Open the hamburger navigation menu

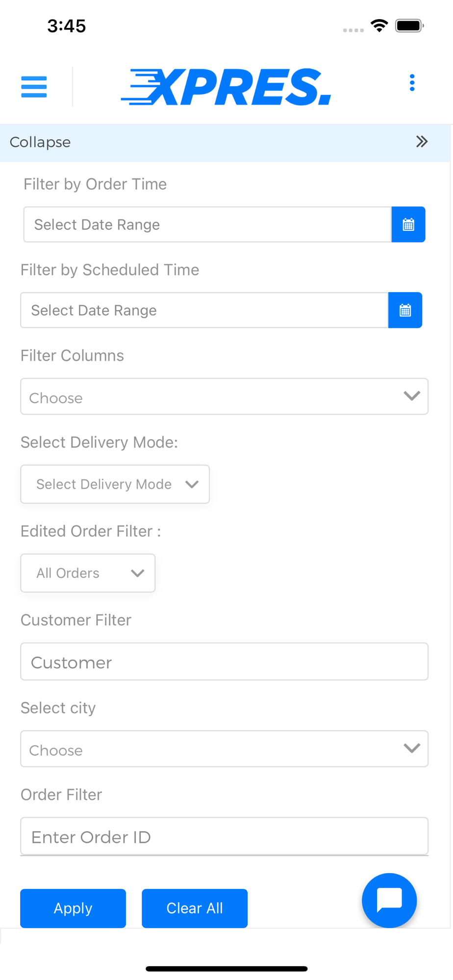pos(34,87)
